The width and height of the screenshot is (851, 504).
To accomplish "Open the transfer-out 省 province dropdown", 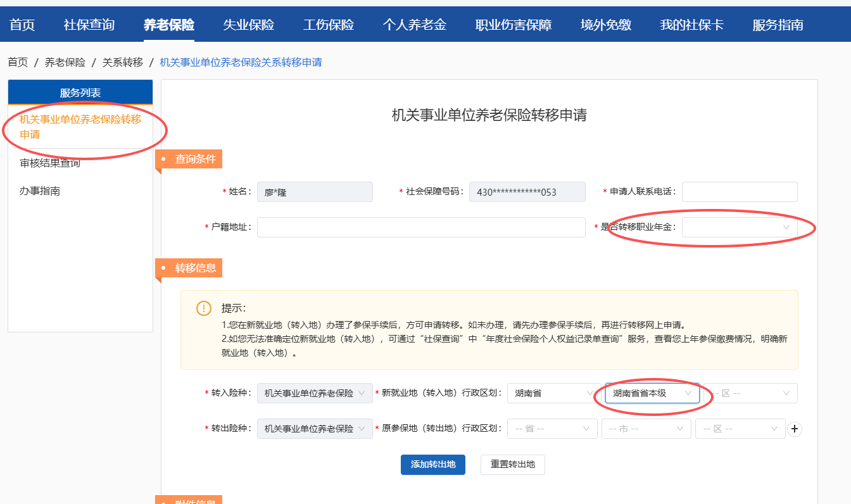I will 552,429.
